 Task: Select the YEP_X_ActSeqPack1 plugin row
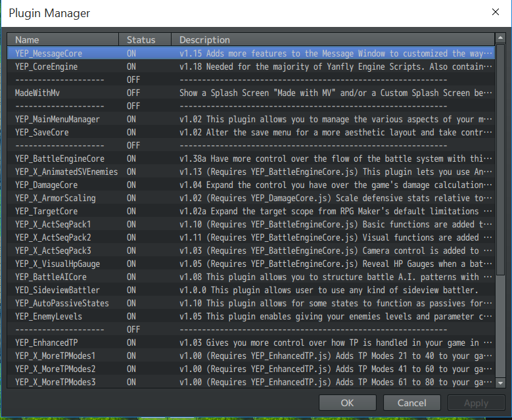click(x=251, y=224)
